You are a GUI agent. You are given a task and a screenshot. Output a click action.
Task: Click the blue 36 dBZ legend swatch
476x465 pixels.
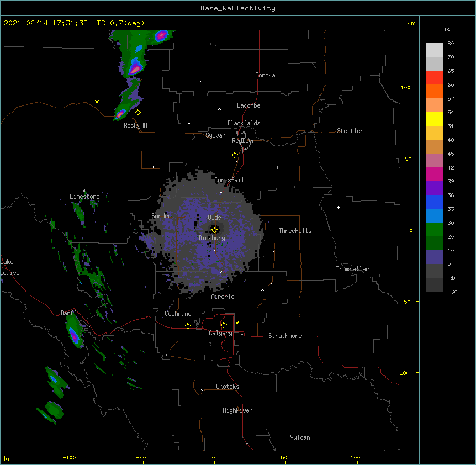point(434,202)
